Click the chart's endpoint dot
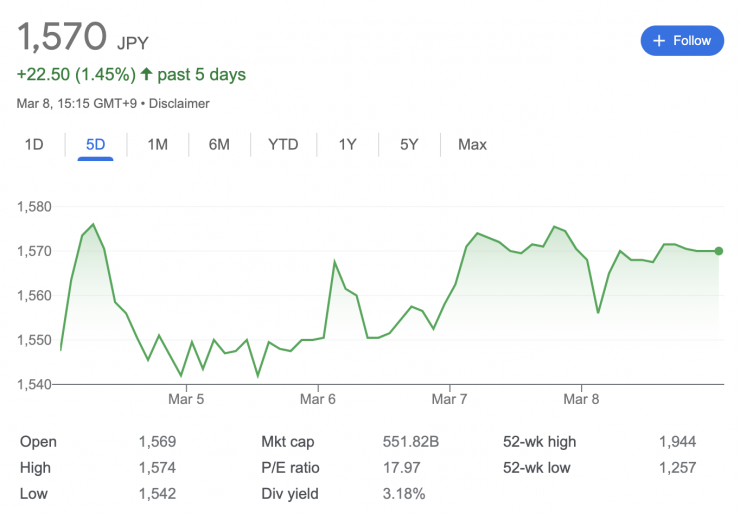The width and height of the screenshot is (740, 514). (x=719, y=251)
